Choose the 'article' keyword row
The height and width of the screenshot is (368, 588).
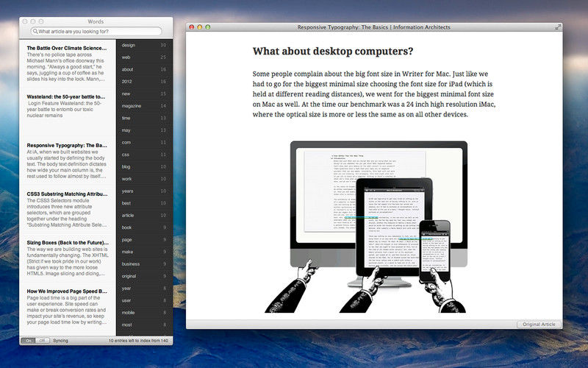pyautogui.click(x=144, y=215)
